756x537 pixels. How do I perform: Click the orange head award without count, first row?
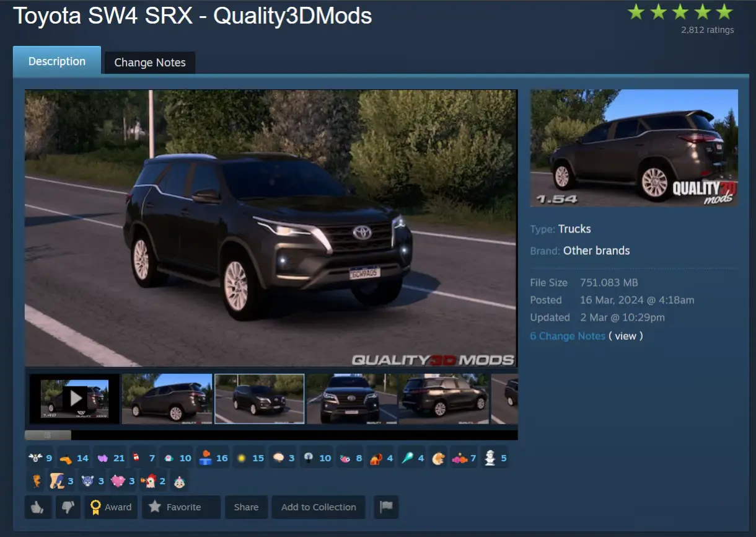[438, 458]
